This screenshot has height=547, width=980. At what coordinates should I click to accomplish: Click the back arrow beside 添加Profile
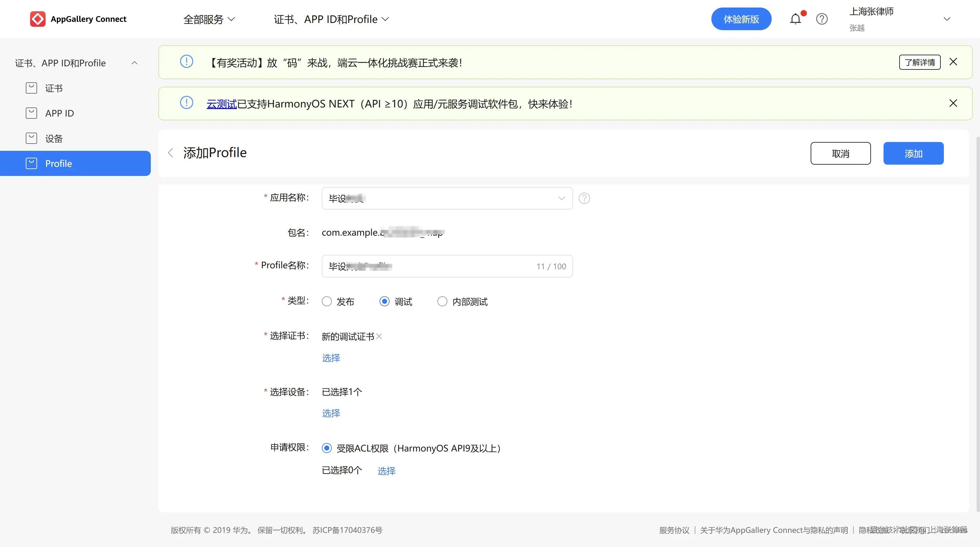(170, 153)
